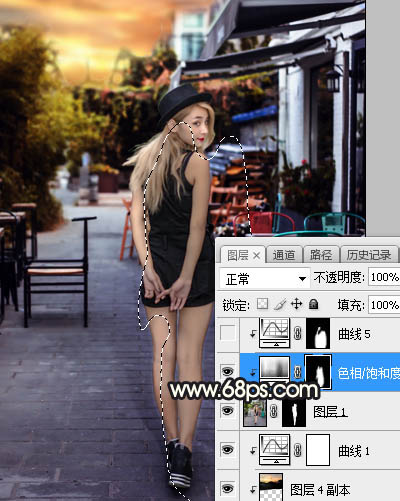Click the 曲线 1 curves adjustment icon
The image size is (400, 501).
click(x=274, y=450)
